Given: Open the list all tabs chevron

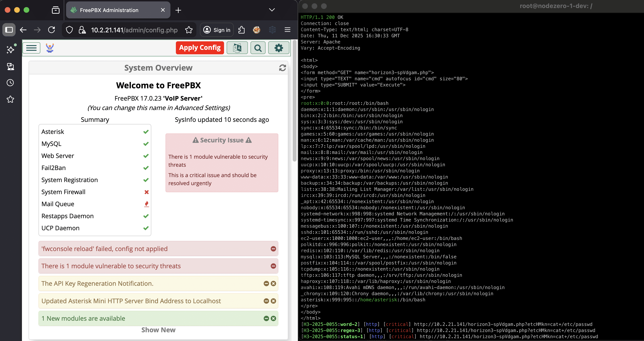Looking at the screenshot, I should click(x=272, y=10).
